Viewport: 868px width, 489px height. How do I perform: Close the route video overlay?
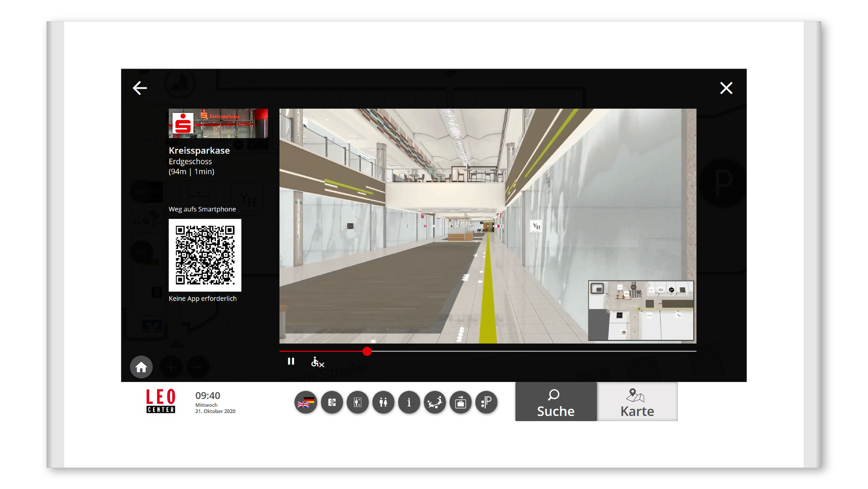[x=726, y=88]
